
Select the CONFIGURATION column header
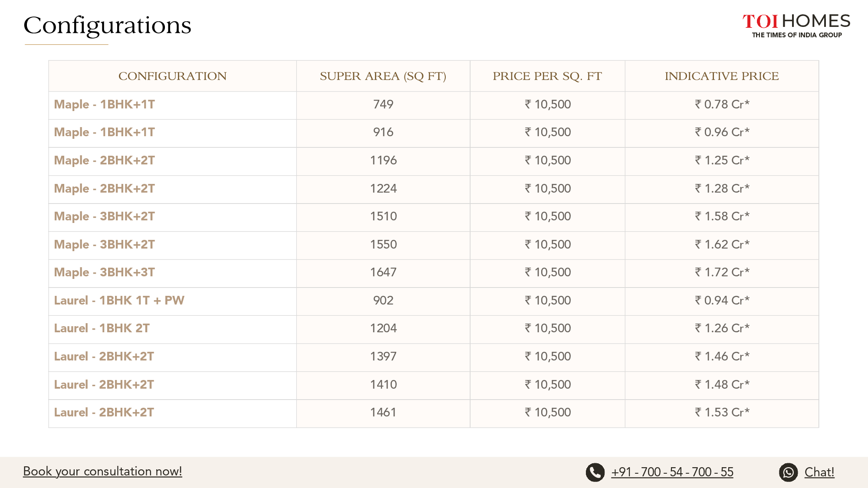point(172,76)
